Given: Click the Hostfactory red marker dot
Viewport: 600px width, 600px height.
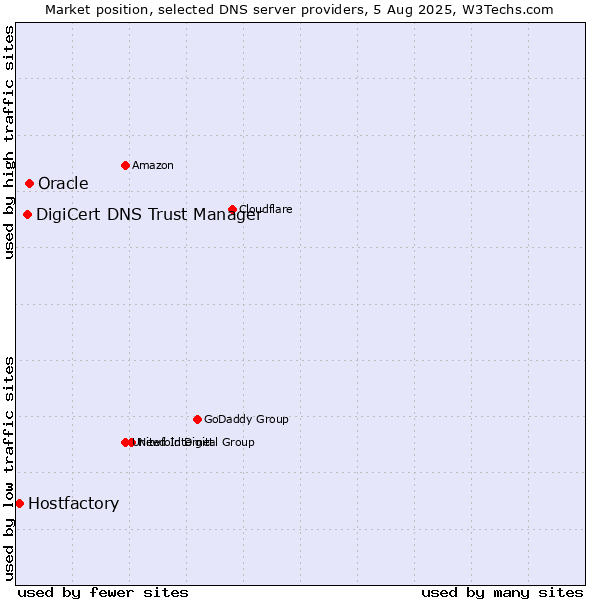Looking at the screenshot, I should point(20,504).
